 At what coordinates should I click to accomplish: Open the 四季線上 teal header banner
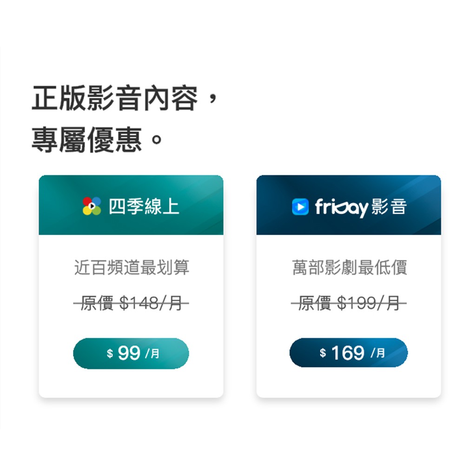point(131,205)
